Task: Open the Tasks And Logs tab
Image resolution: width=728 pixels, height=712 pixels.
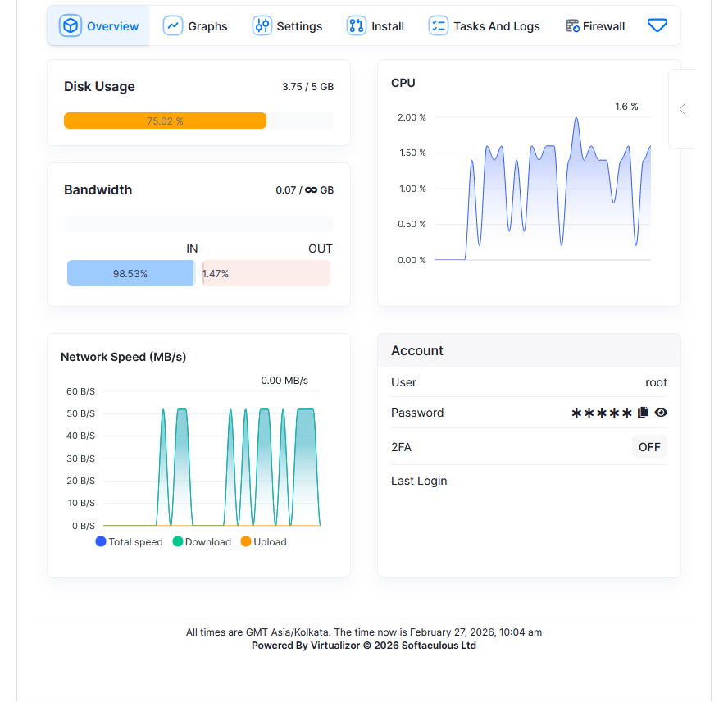Action: point(496,26)
